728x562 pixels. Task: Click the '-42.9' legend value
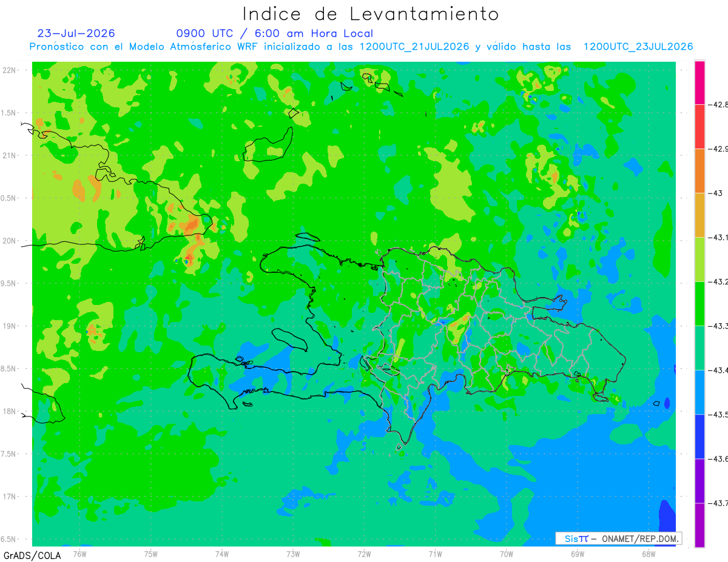click(x=720, y=149)
